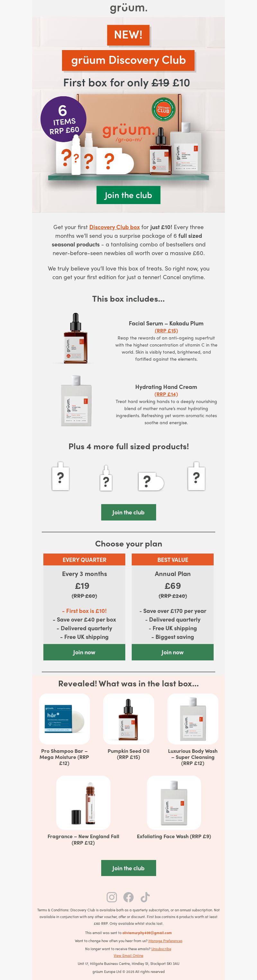
Task: Click Join now under Annual Plan
Action: coord(173,652)
